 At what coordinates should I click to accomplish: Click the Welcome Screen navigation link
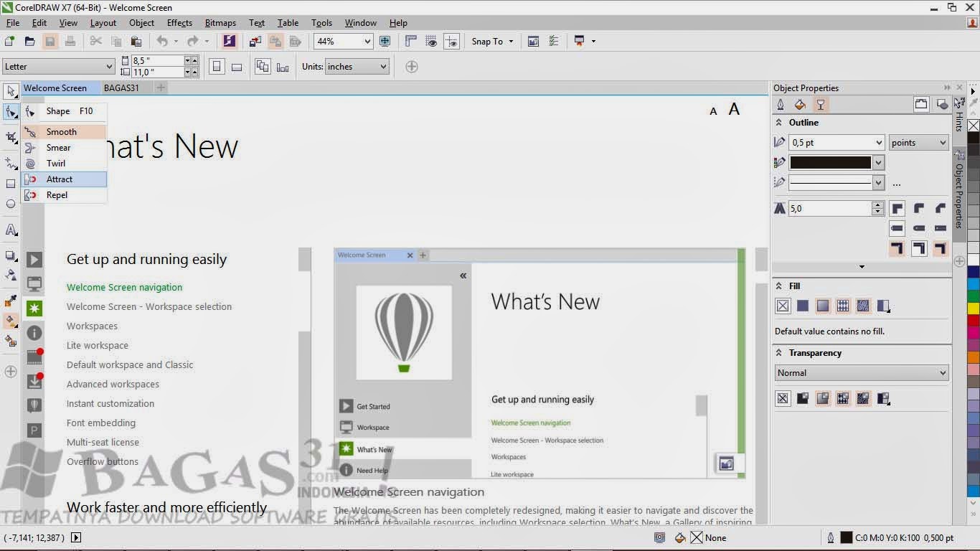[x=123, y=287]
